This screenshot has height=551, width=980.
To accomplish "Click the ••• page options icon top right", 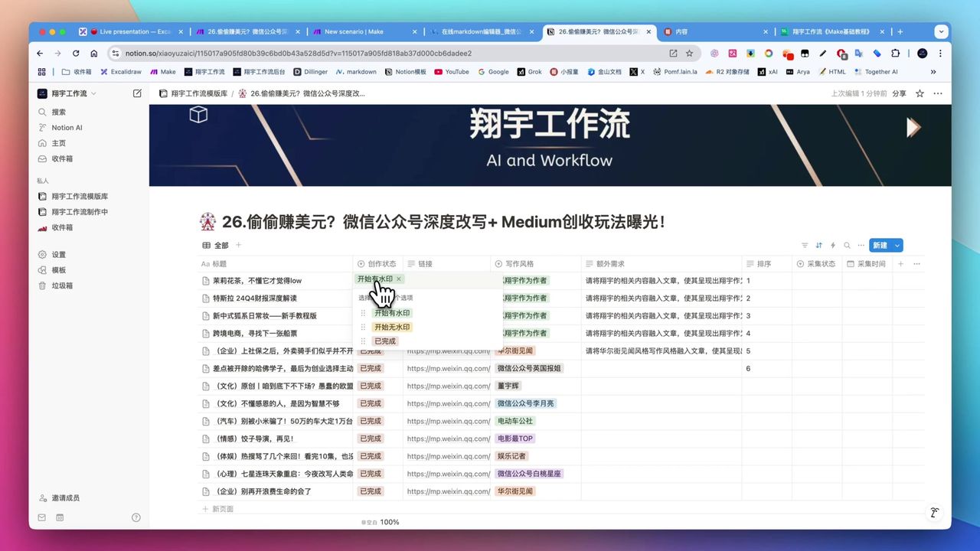I will (937, 93).
